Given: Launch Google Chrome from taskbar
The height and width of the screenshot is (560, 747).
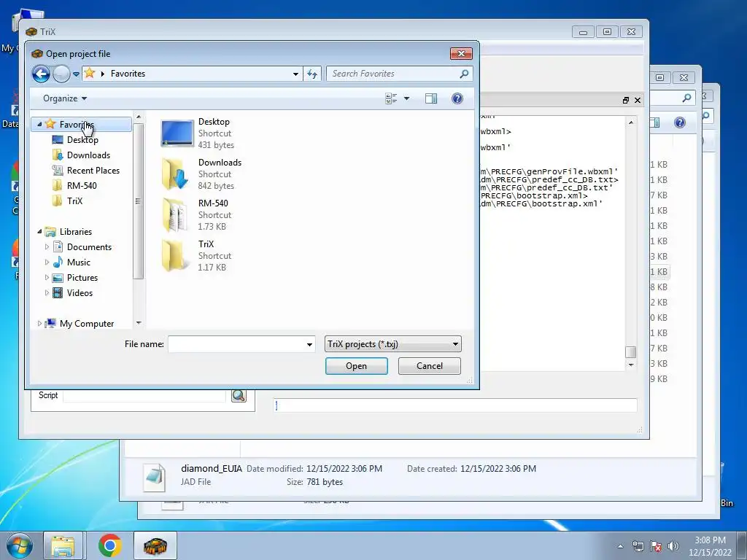Looking at the screenshot, I should point(109,545).
